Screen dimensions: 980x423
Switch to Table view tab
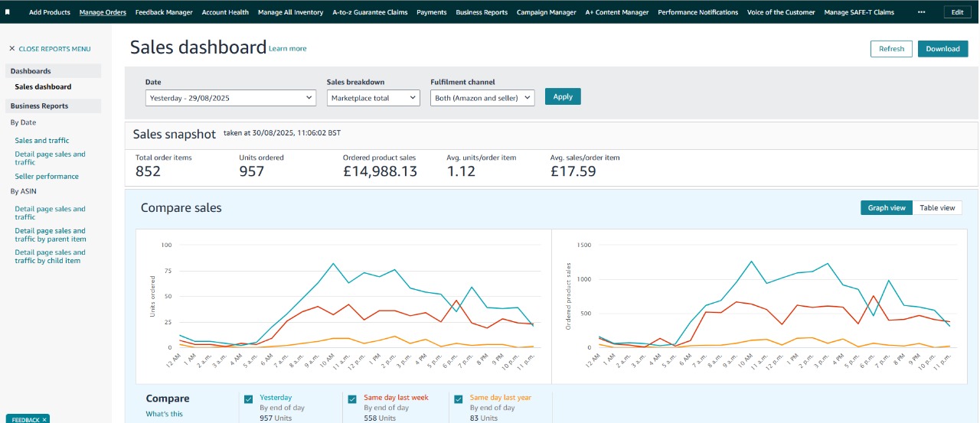937,208
